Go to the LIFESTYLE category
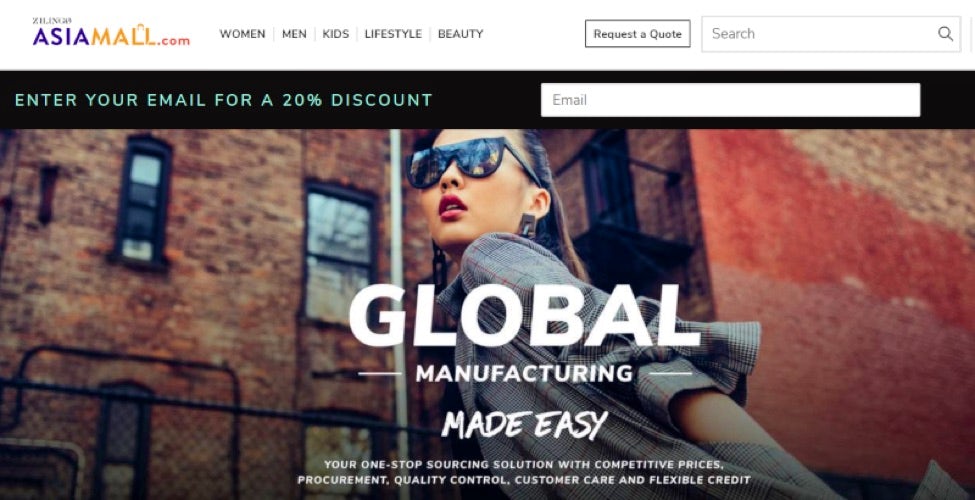The image size is (975, 500). click(x=393, y=34)
